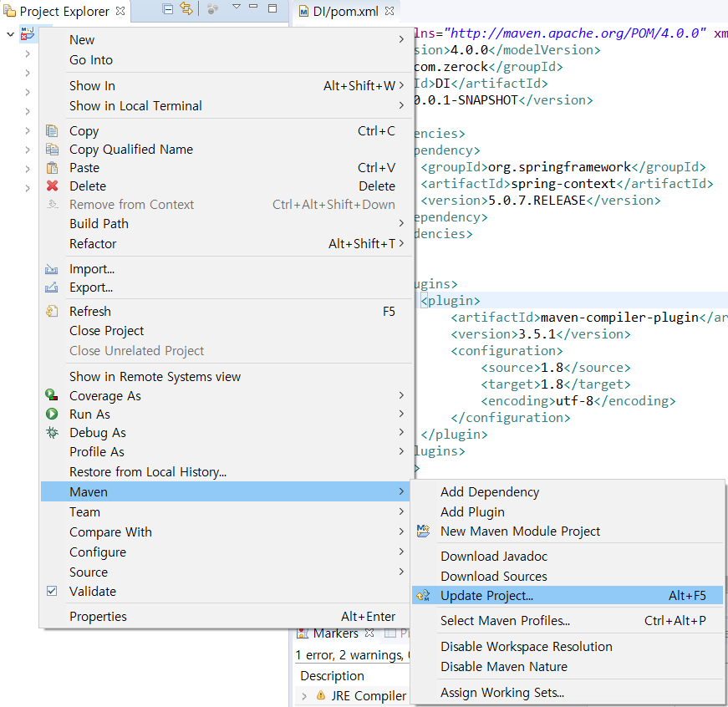Image resolution: width=728 pixels, height=707 pixels.
Task: Close the Project Explorer tab
Action: tap(120, 11)
